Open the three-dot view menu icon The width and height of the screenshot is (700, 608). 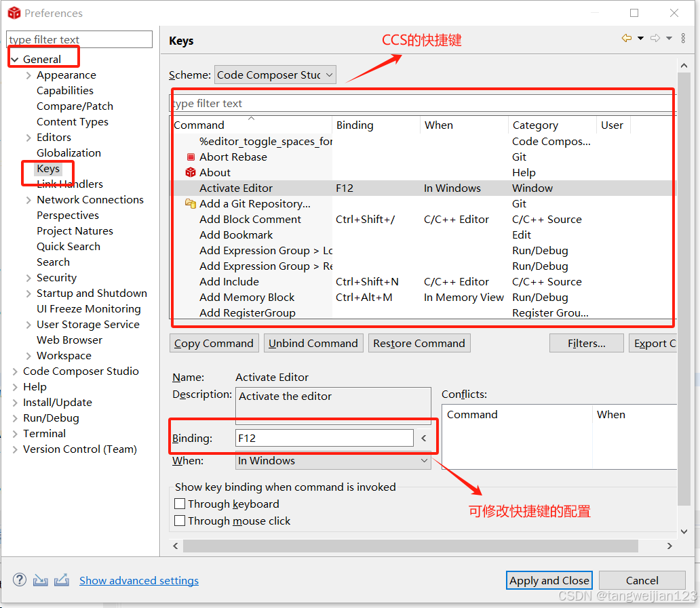(683, 39)
